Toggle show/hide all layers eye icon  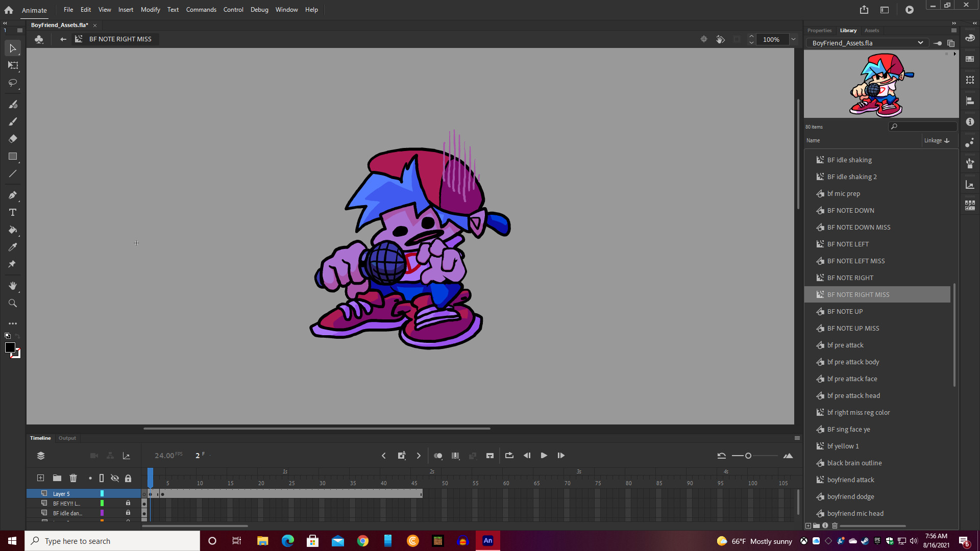115,478
